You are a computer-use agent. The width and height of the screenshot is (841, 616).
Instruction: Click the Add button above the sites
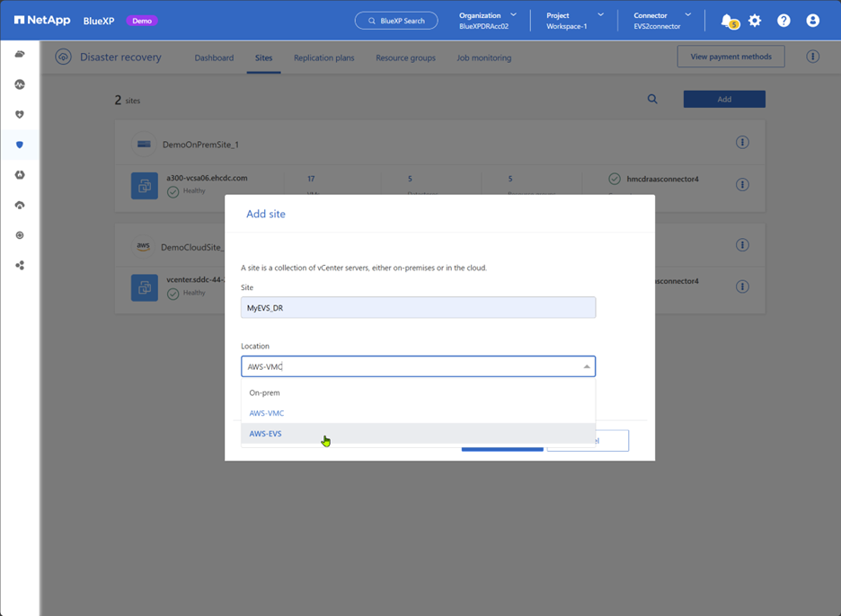(x=724, y=99)
